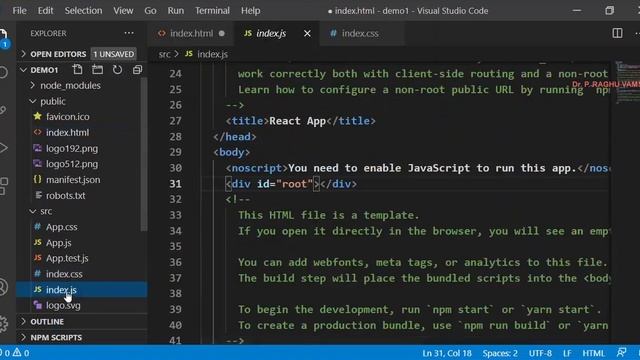Image resolution: width=640 pixels, height=360 pixels.
Task: Click Ln 31, Col 18 status entry
Action: click(x=447, y=353)
